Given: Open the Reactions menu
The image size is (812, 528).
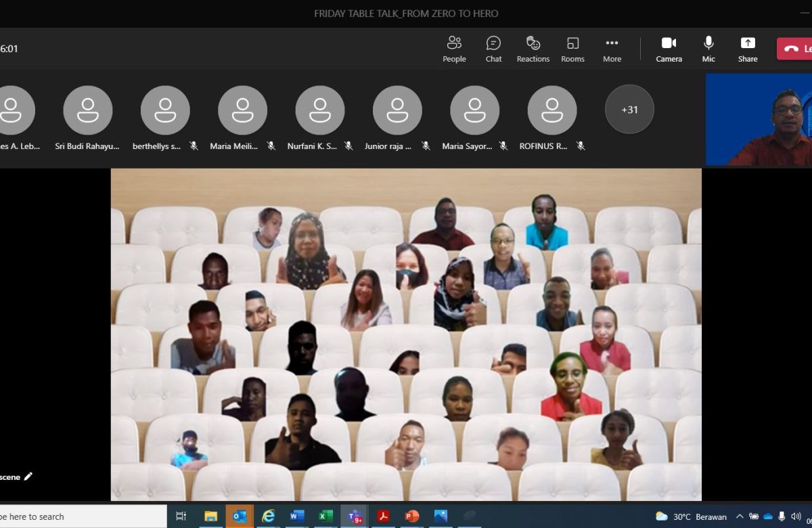Looking at the screenshot, I should pyautogui.click(x=533, y=49).
